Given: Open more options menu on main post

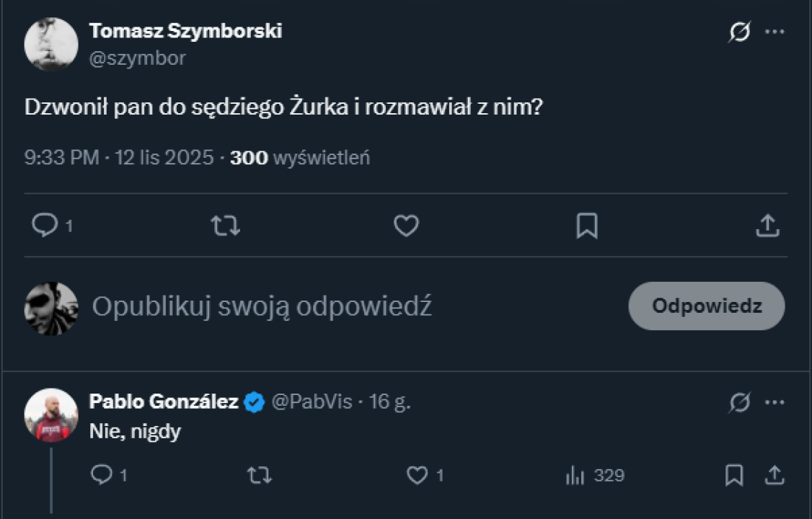Looking at the screenshot, I should [775, 32].
